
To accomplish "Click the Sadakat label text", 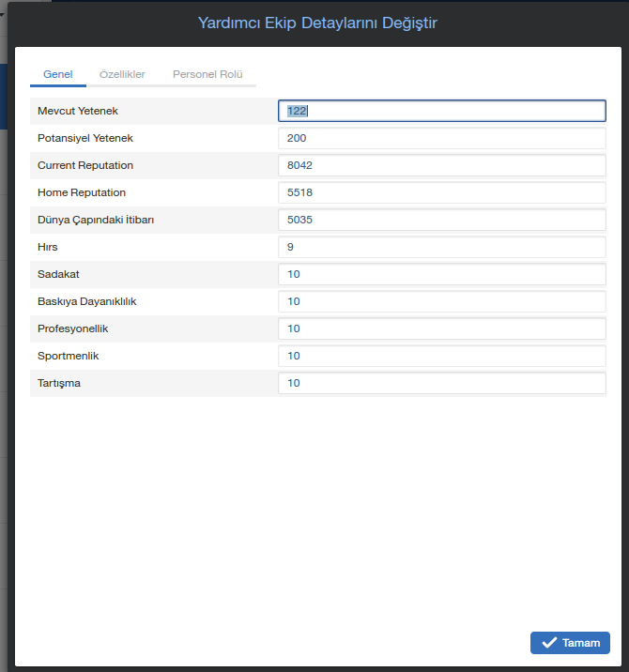I will [x=58, y=274].
